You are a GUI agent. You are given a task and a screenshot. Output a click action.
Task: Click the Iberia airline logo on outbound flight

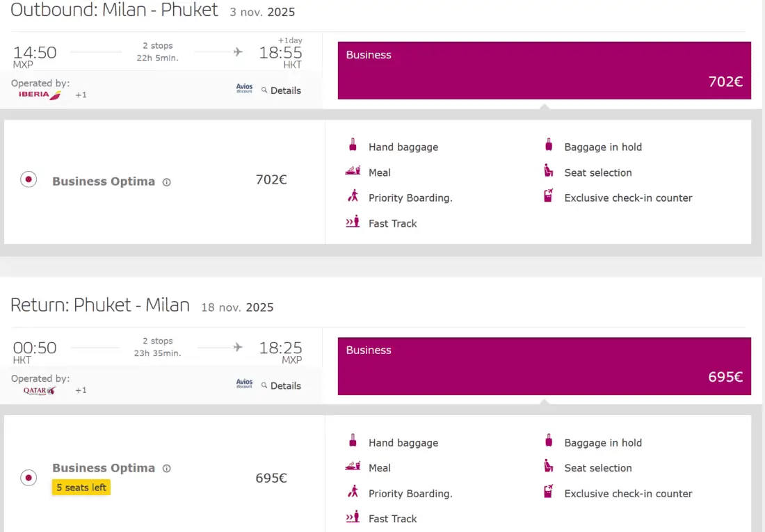click(x=40, y=95)
